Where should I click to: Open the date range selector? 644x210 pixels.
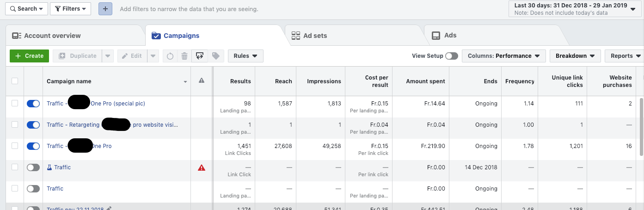pyautogui.click(x=575, y=9)
